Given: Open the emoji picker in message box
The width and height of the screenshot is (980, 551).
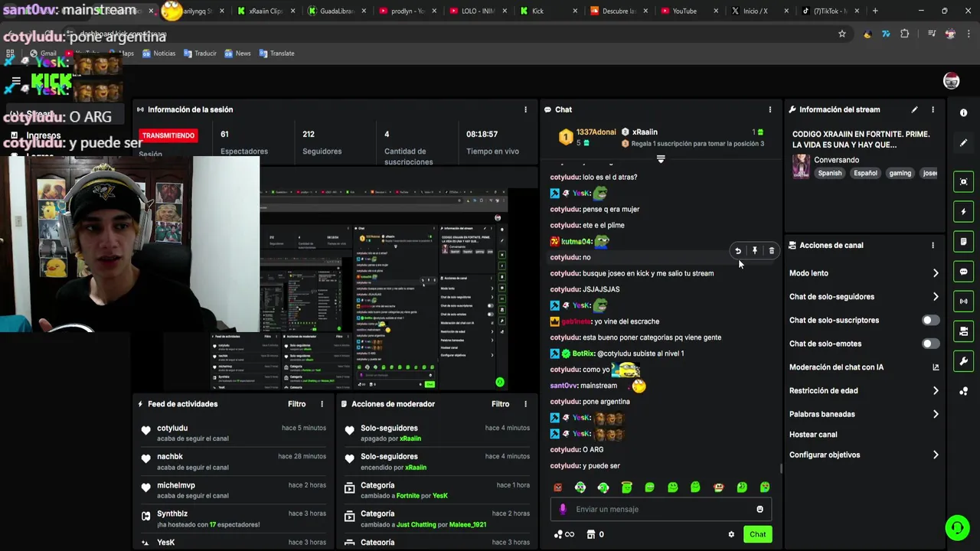Looking at the screenshot, I should [759, 509].
